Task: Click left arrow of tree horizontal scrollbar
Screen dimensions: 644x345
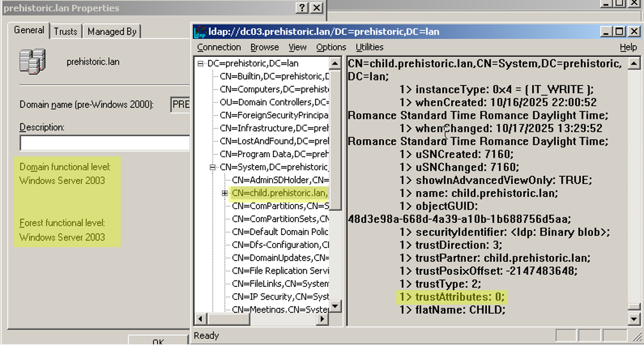Action: click(x=200, y=319)
